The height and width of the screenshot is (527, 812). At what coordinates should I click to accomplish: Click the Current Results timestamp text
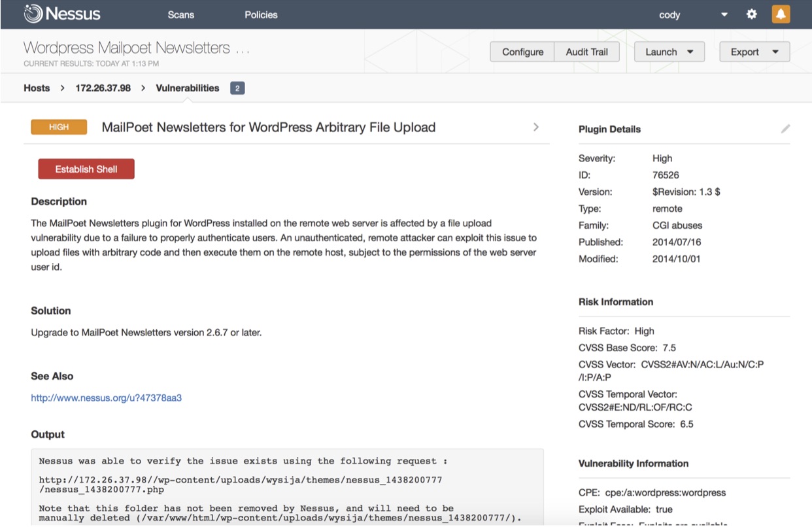coord(91,64)
